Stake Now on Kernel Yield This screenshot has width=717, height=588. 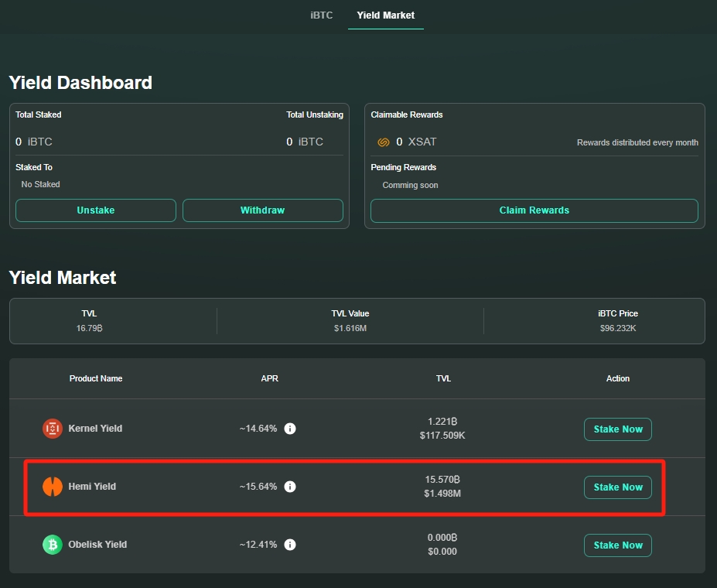coord(617,429)
